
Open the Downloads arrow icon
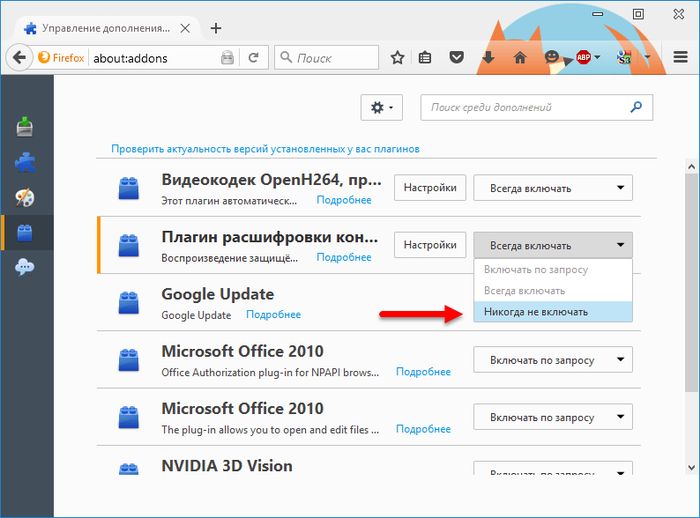[x=488, y=58]
